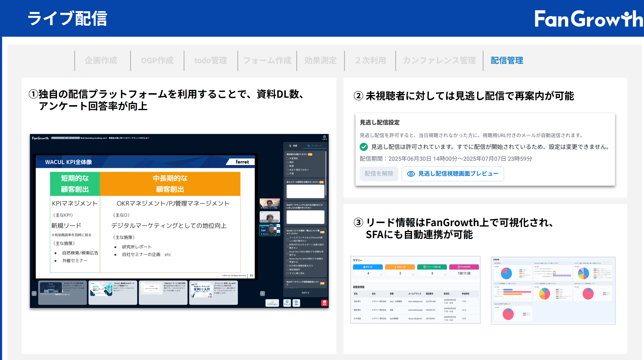Open the 配信管理 navigation tab
The image size is (644, 360).
507,61
